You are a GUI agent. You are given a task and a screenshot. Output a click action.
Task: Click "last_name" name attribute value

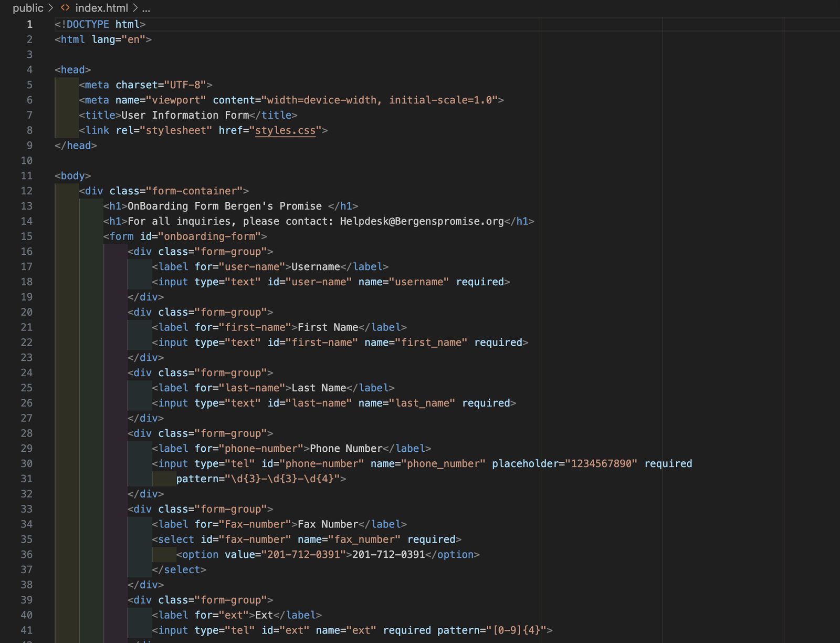point(422,403)
